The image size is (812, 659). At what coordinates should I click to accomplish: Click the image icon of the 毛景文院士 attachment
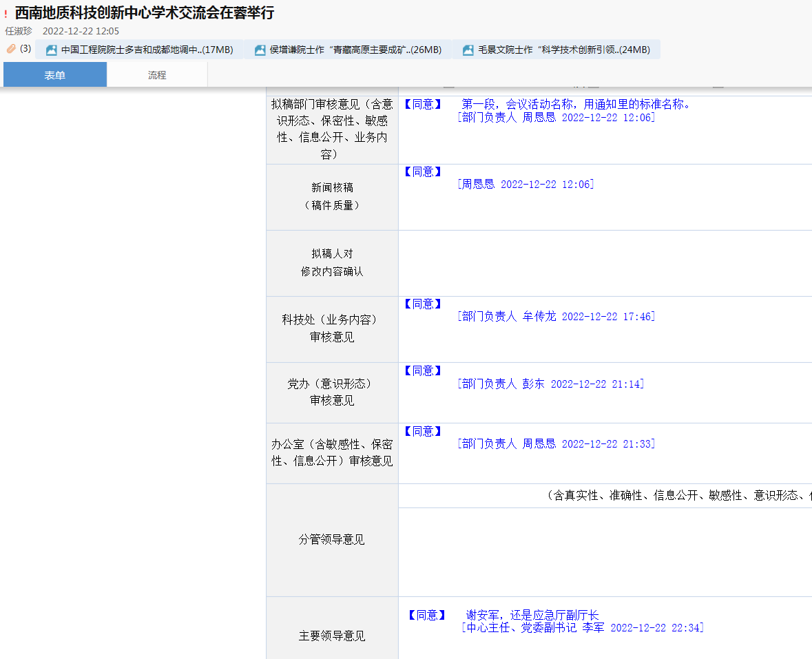point(468,50)
